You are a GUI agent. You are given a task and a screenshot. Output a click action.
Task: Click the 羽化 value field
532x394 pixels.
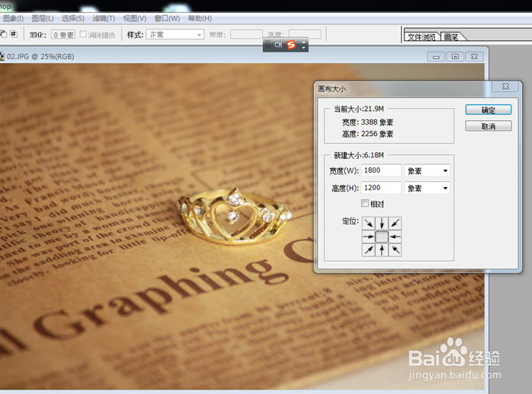tap(63, 35)
